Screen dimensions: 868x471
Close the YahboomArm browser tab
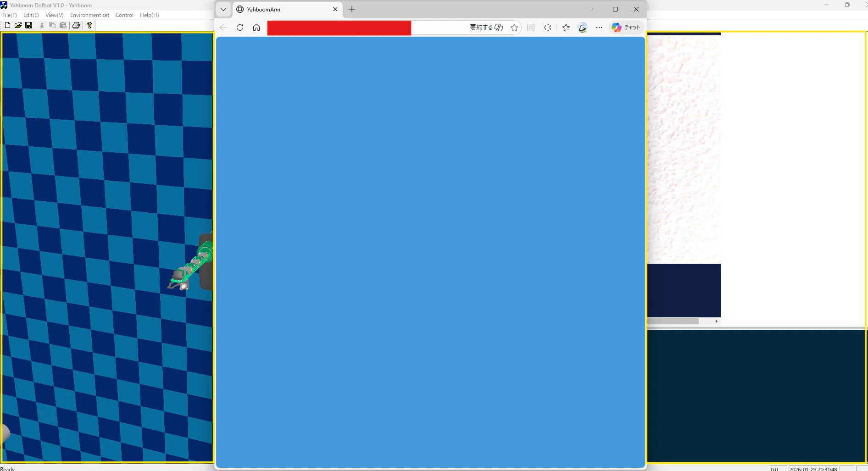click(335, 9)
